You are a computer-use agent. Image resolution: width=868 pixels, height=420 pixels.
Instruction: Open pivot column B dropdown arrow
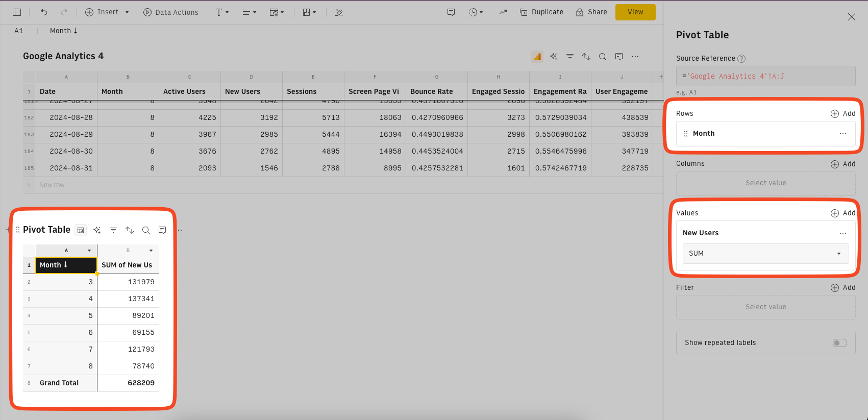click(151, 251)
